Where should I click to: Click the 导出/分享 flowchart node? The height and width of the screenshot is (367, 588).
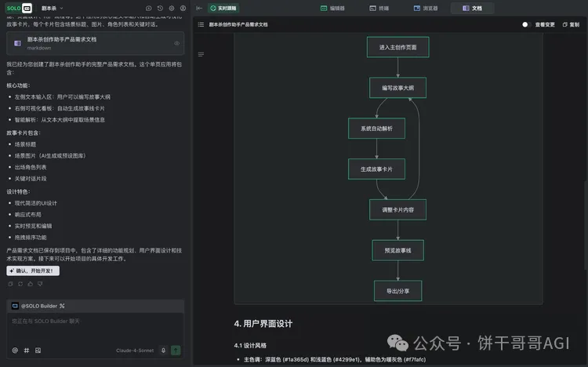pyautogui.click(x=397, y=291)
